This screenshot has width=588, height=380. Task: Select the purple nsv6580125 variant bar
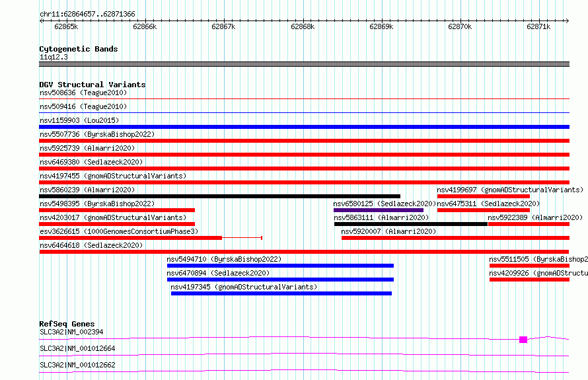pos(379,210)
